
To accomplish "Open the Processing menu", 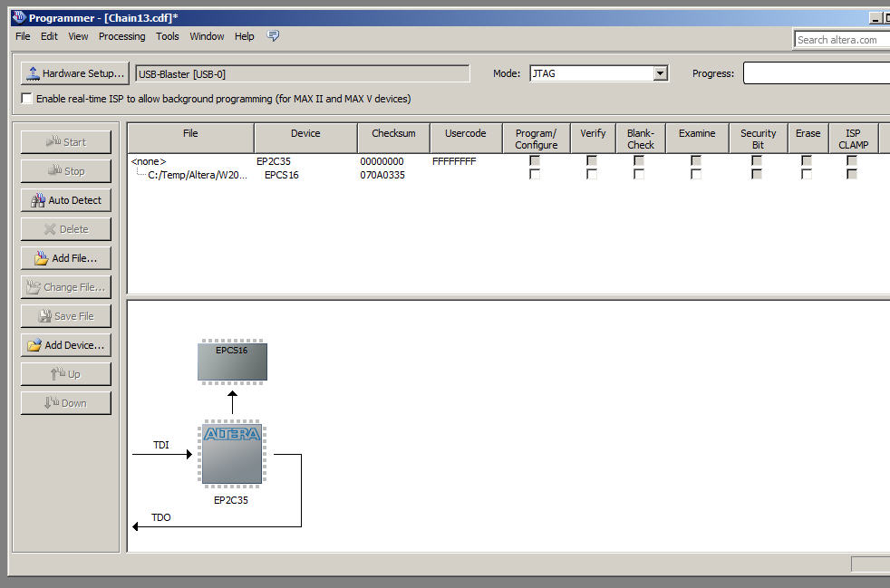I will point(121,36).
